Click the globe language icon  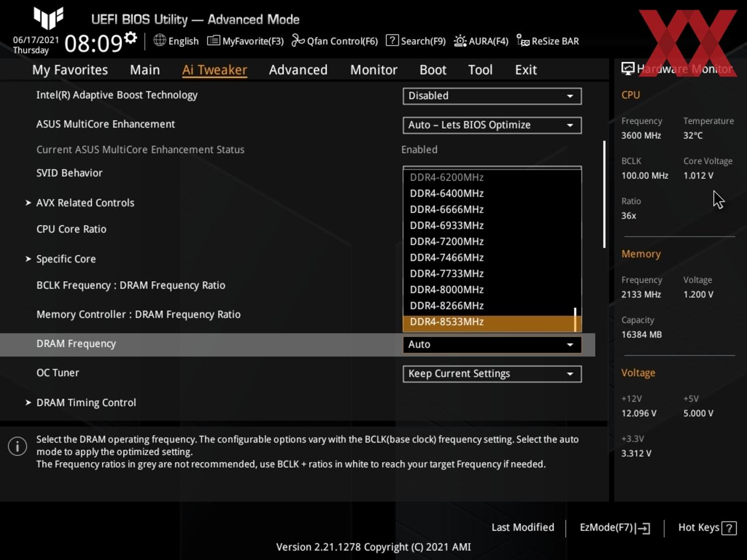pyautogui.click(x=159, y=40)
